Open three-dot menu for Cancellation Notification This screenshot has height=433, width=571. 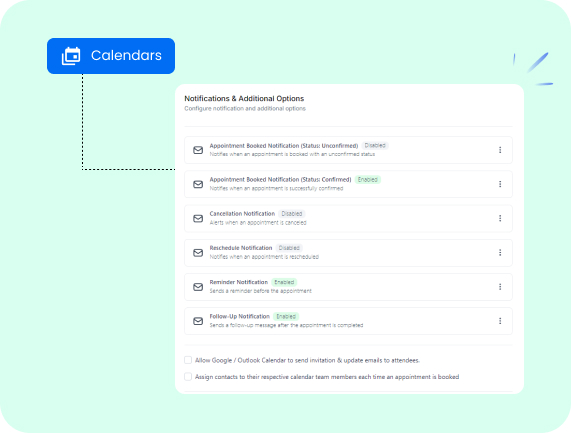tap(500, 218)
